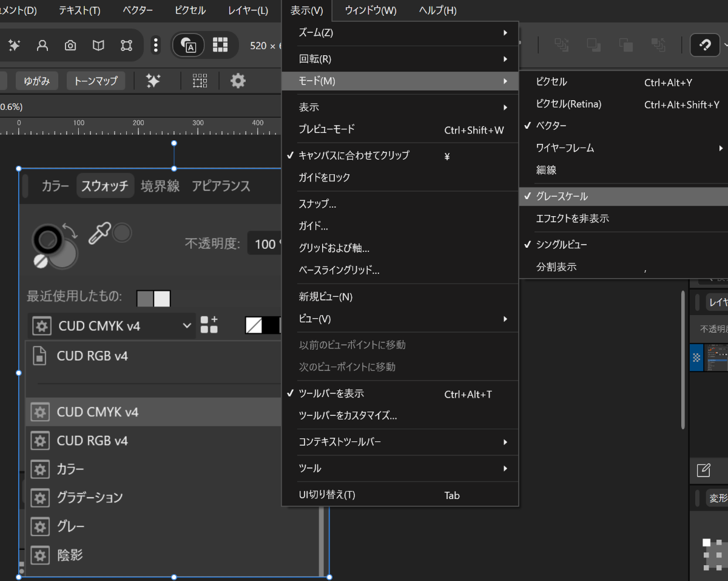This screenshot has height=581, width=728.
Task: Open the ウィンドウ(W) menu
Action: 371,10
